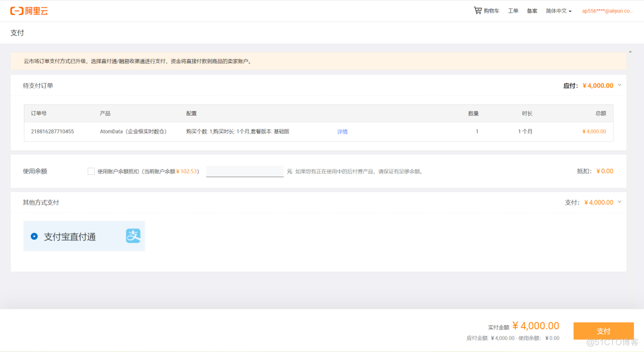Viewport: 644px width, 352px height.
Task: Click the scrollbar up arrow
Action: click(x=630, y=52)
